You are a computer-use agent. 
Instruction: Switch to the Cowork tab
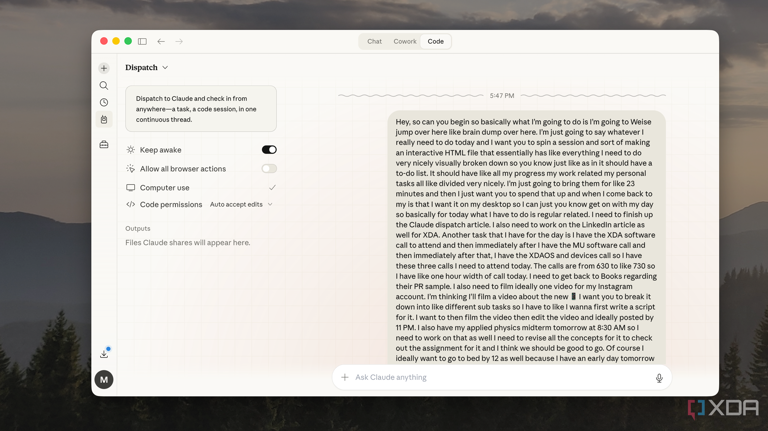click(405, 42)
